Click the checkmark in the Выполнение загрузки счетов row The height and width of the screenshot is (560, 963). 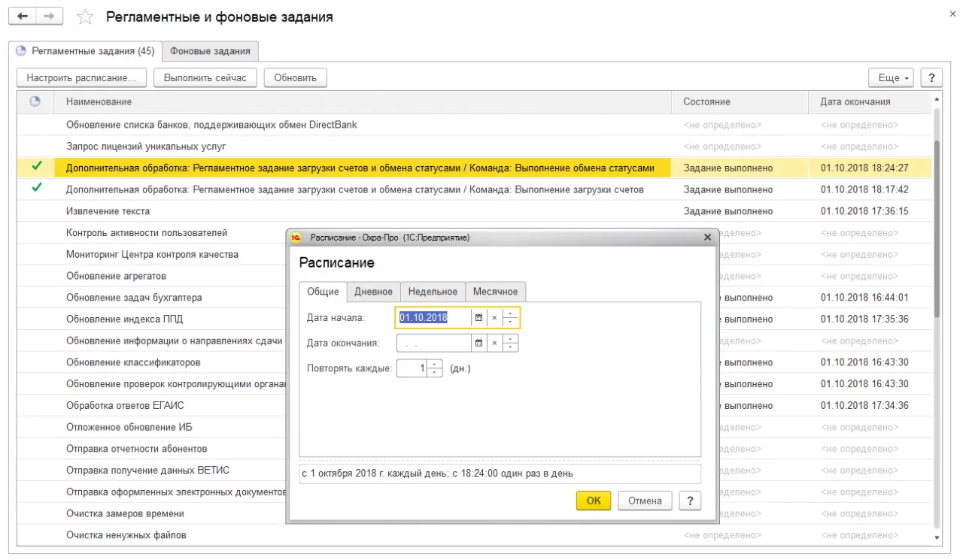(36, 189)
